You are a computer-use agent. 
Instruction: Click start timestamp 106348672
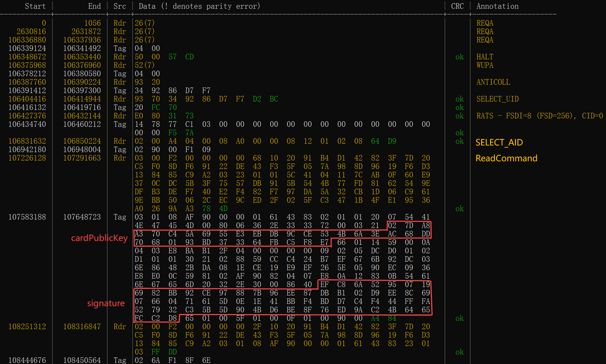[27, 57]
